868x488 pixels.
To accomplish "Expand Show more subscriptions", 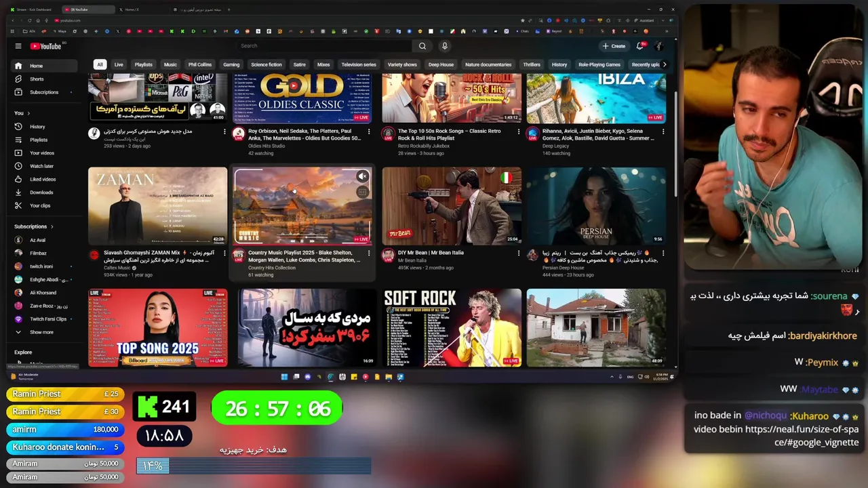I will click(x=45, y=332).
